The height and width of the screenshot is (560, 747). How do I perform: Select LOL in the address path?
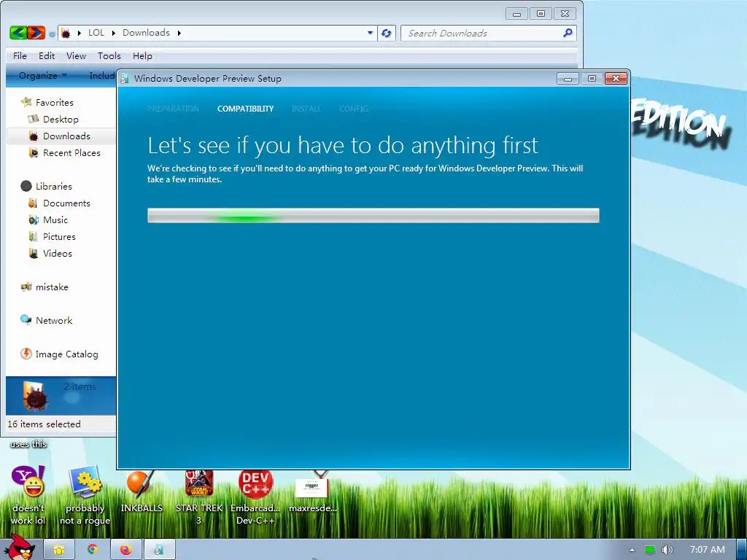pos(96,32)
